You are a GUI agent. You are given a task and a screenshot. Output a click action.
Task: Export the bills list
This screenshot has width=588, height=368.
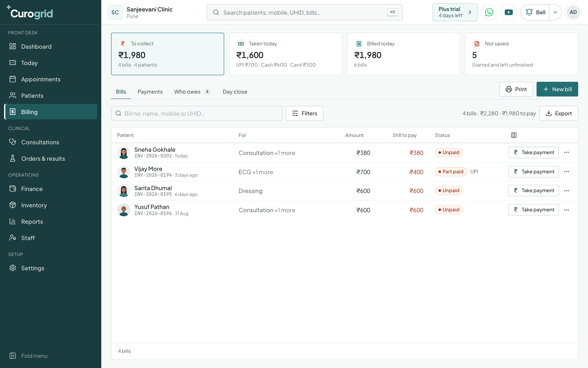click(x=559, y=113)
